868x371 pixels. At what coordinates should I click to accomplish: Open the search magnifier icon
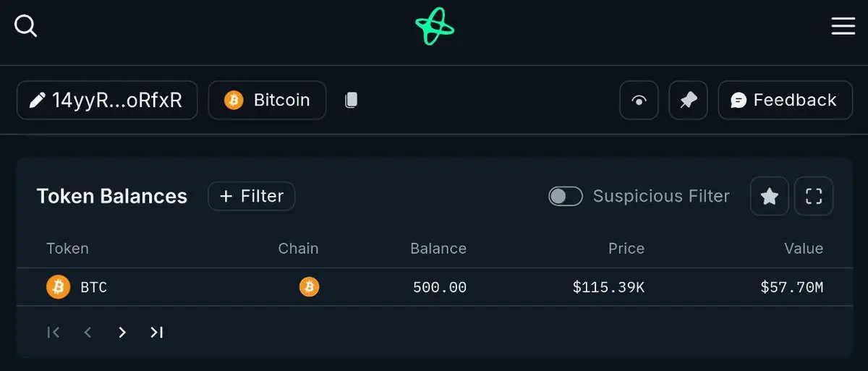click(x=25, y=26)
